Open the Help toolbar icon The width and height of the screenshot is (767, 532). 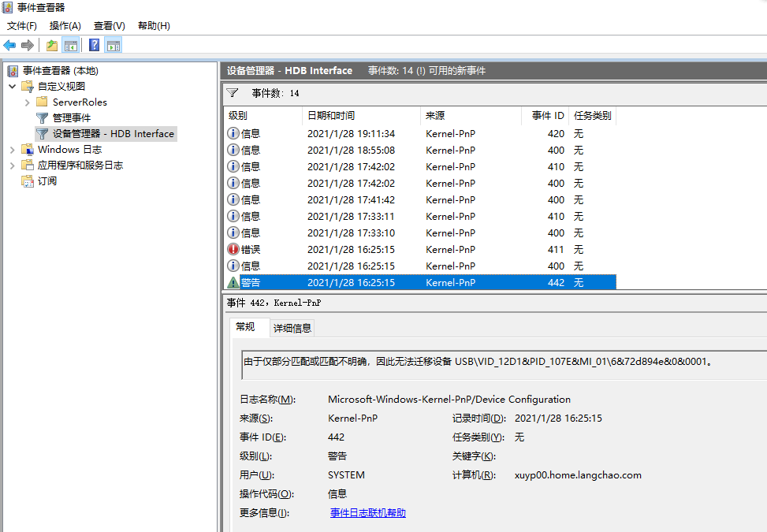tap(95, 46)
